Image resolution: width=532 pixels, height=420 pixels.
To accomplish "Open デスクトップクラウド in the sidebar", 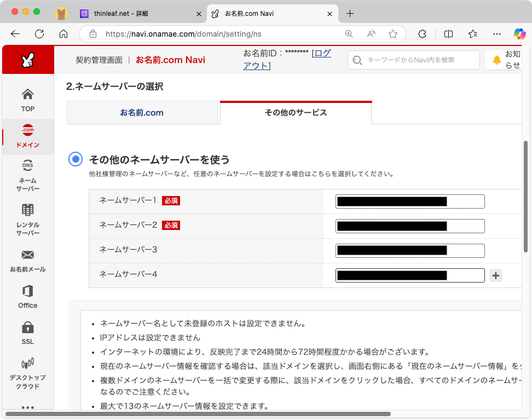I will pos(28,373).
